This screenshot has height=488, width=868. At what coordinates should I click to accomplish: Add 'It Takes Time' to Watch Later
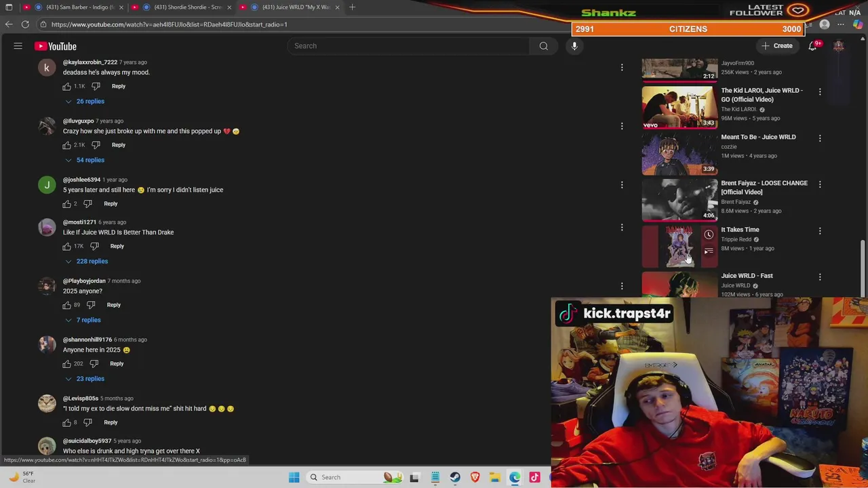point(709,235)
